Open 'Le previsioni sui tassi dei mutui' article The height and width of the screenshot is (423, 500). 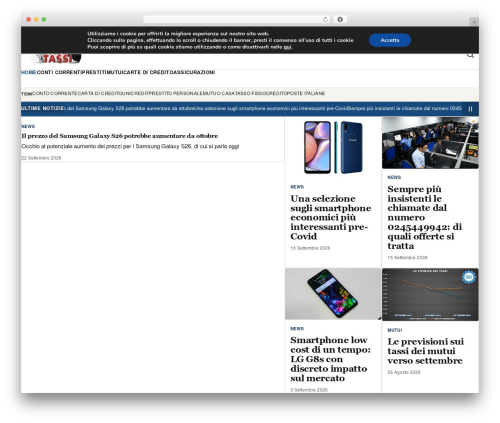coord(425,351)
